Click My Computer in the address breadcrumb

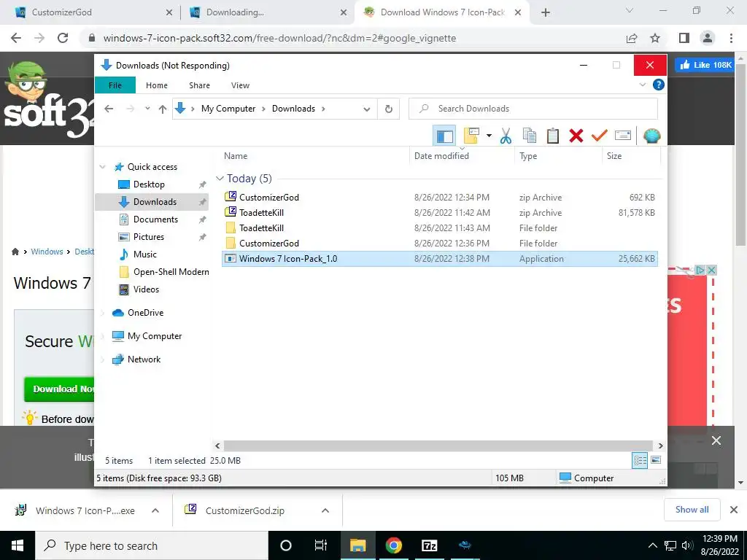point(228,109)
